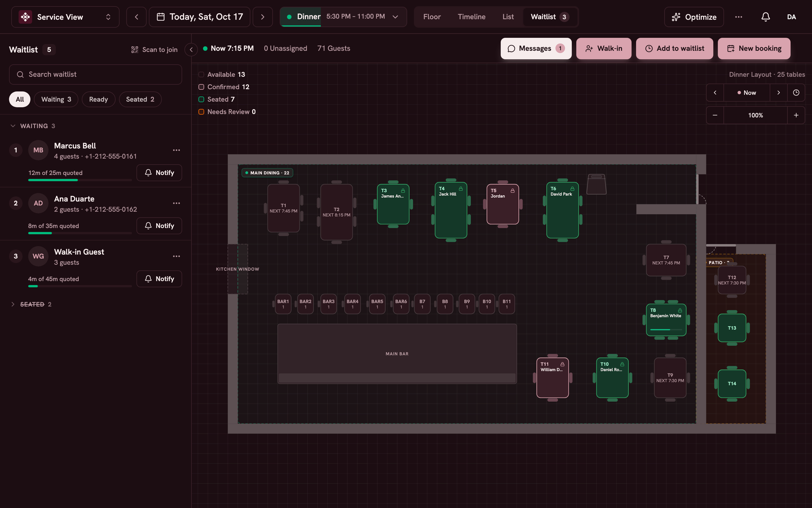Click Marcus Bell's wait progress bar
The width and height of the screenshot is (812, 508).
tap(80, 180)
